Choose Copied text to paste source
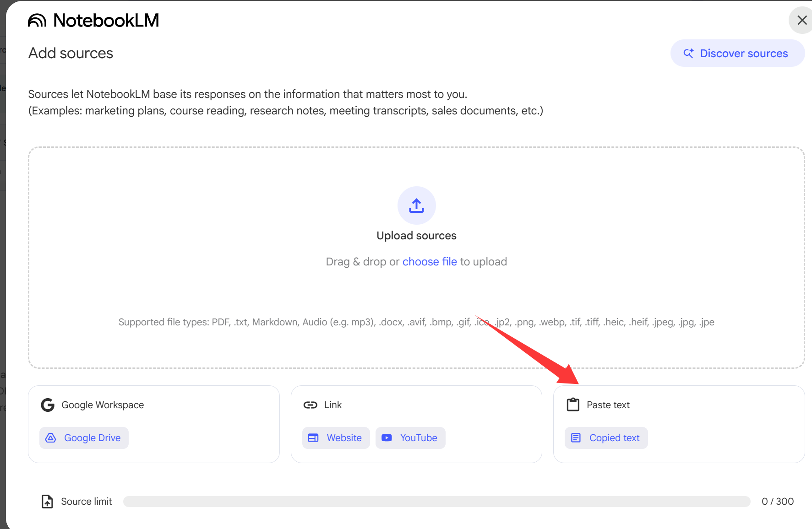The image size is (812, 529). tap(605, 438)
